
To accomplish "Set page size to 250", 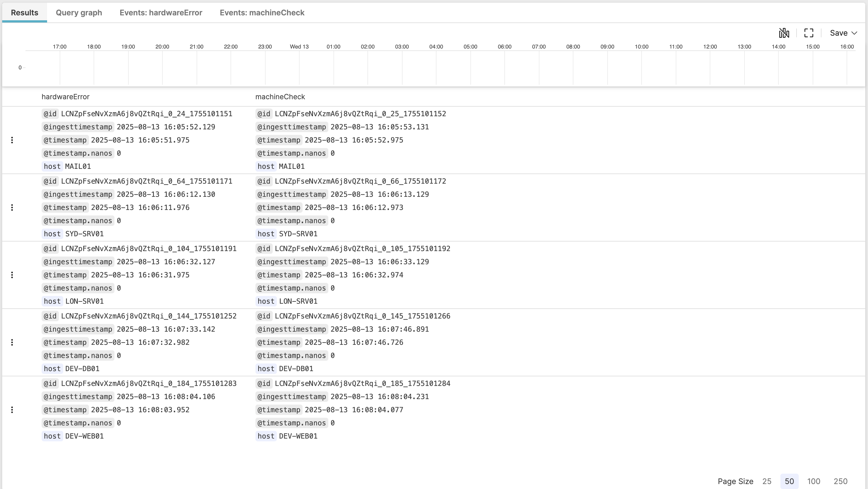I will (x=840, y=481).
